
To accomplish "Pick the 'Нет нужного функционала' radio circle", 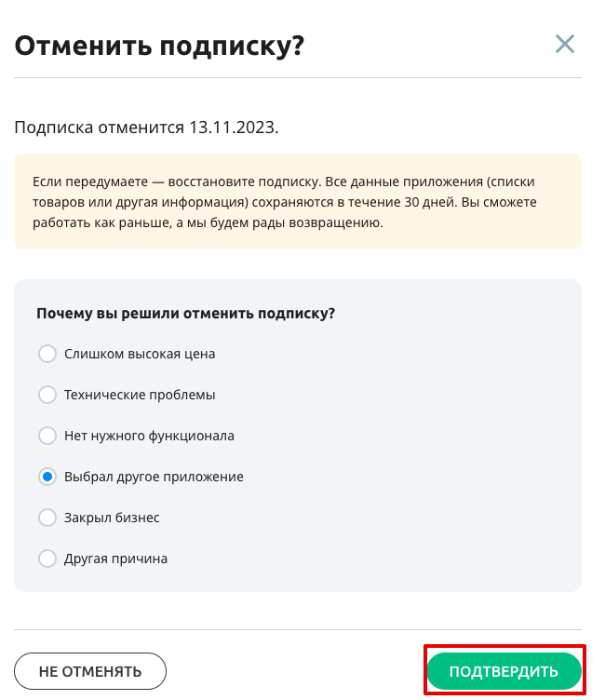I will [x=47, y=436].
